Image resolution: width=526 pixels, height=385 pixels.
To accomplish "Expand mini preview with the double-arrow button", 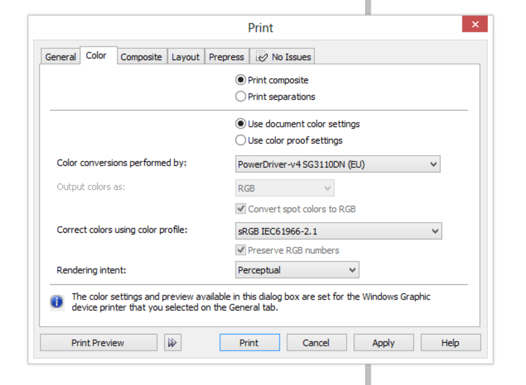I will point(173,342).
